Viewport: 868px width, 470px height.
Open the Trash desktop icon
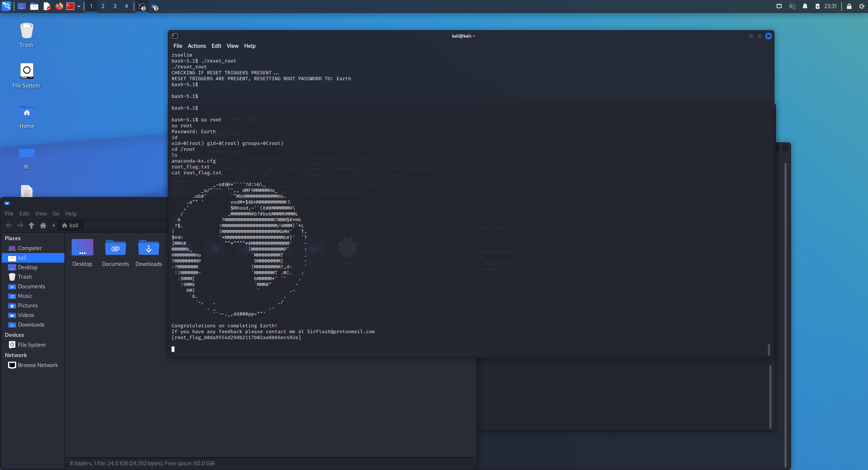27,35
